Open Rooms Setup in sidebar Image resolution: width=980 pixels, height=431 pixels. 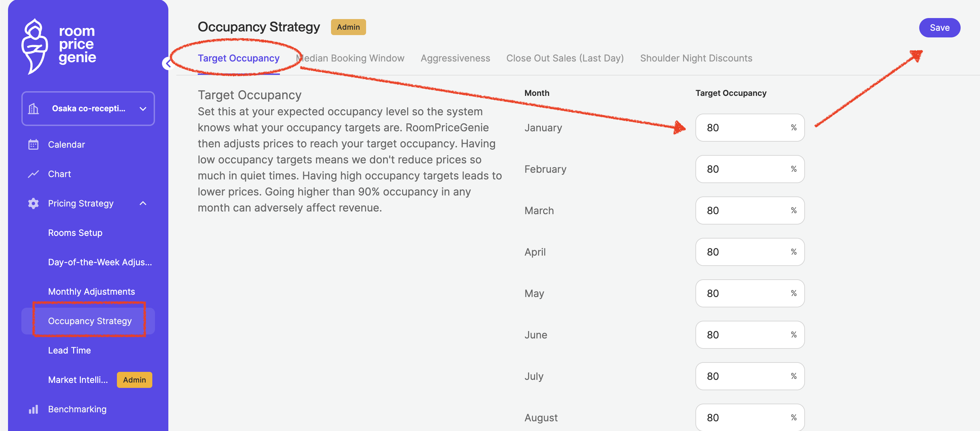click(75, 233)
